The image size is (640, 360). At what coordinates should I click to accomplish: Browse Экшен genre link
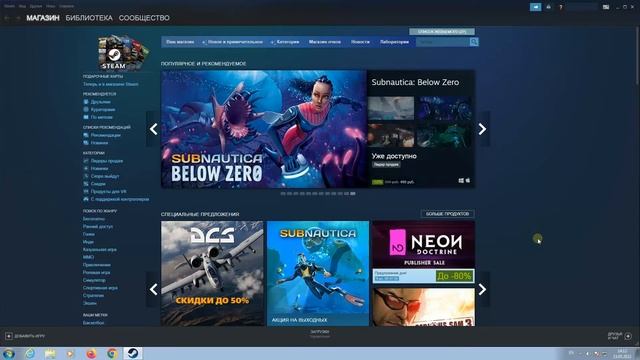[x=90, y=303]
